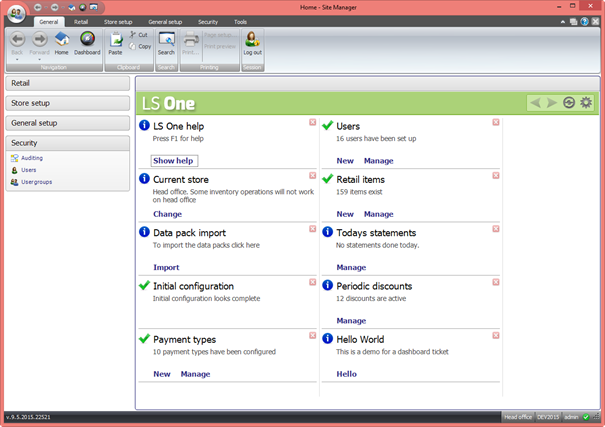Dismiss the Users dashboard item
The width and height of the screenshot is (605, 427).
(496, 122)
